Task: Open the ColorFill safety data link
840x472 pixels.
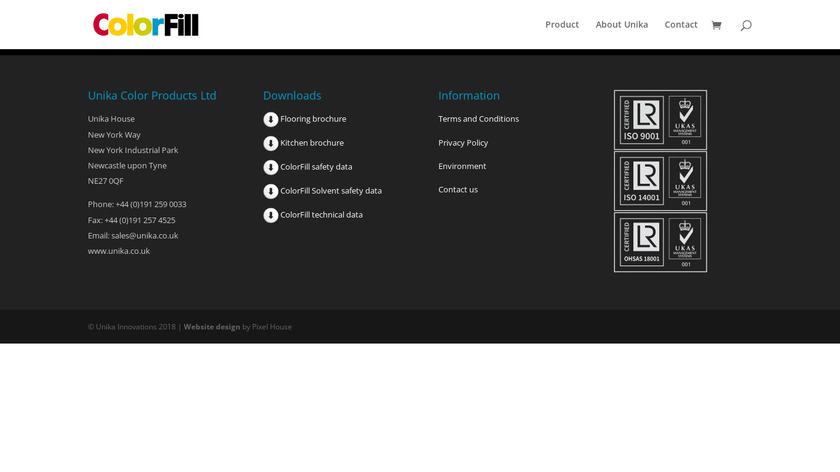Action: pos(316,167)
